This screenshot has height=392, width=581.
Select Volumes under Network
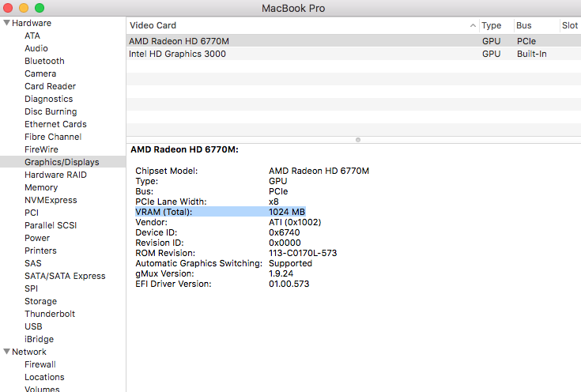point(42,389)
